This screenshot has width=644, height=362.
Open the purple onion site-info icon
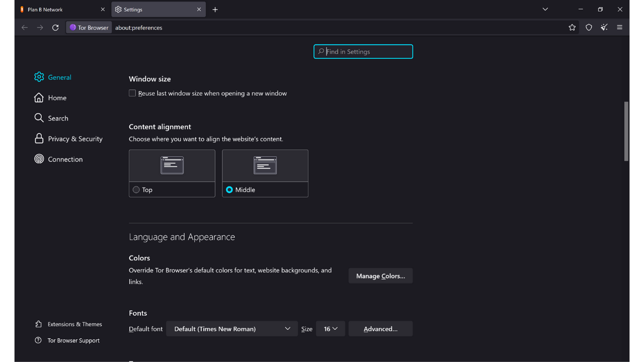pyautogui.click(x=73, y=28)
